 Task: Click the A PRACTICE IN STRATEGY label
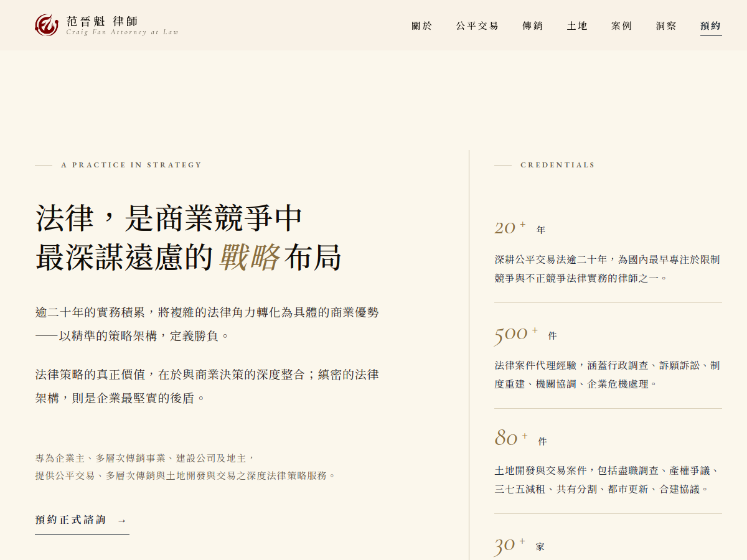131,165
